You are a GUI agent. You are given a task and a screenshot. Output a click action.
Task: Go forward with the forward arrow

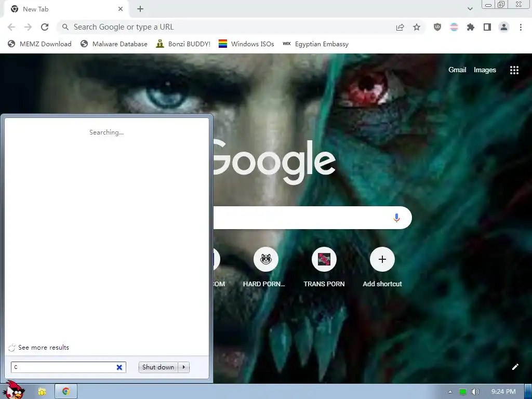(x=28, y=27)
